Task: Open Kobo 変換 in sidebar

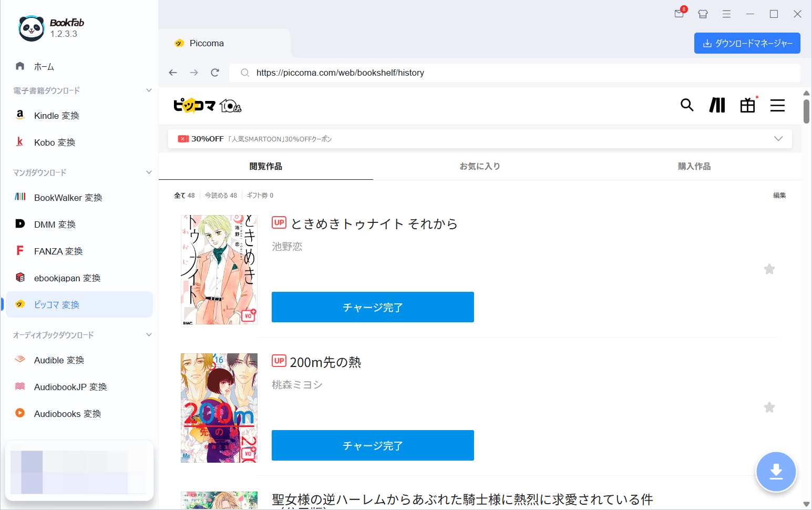Action: coord(79,142)
